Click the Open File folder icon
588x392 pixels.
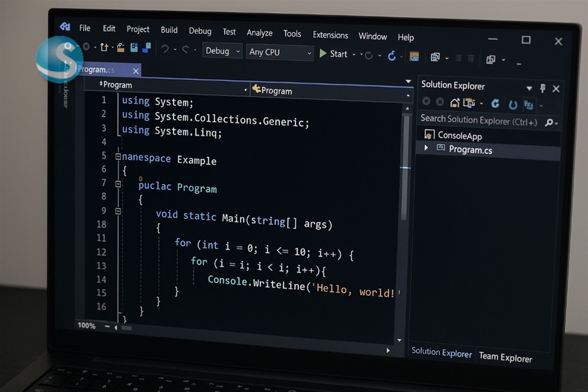pyautogui.click(x=121, y=47)
